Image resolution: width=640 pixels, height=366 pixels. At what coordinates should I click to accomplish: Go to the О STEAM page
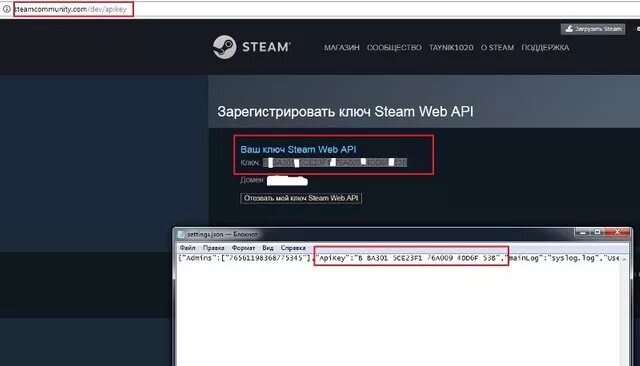click(497, 48)
